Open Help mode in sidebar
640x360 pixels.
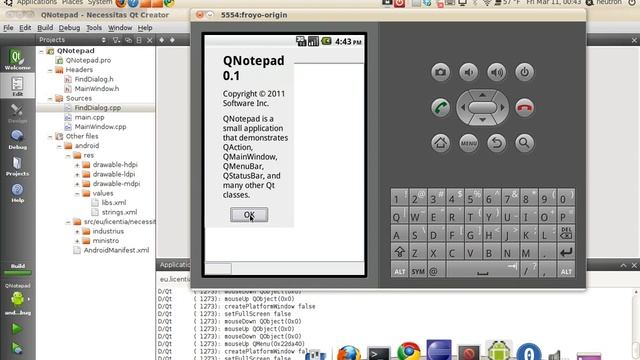click(x=17, y=192)
